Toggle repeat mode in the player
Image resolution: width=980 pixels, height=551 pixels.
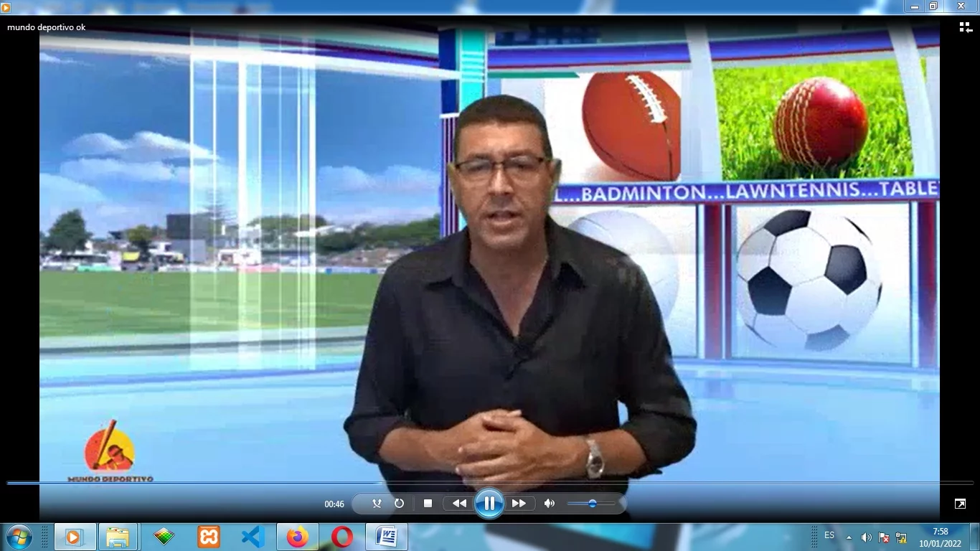(400, 504)
